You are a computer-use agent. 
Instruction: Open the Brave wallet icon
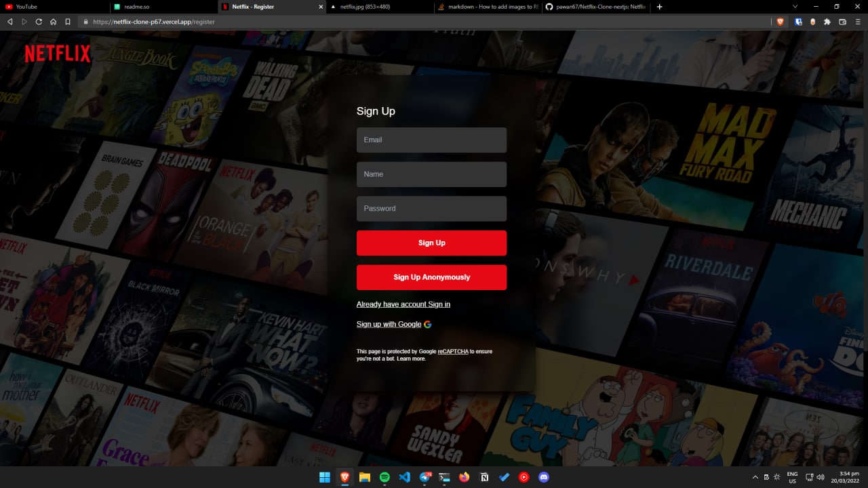[843, 22]
